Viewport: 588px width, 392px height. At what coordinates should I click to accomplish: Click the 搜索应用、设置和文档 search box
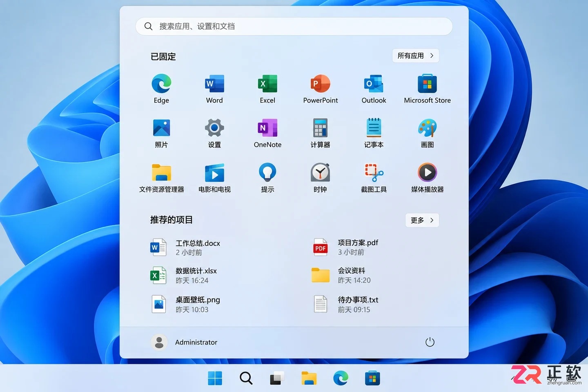coord(294,26)
